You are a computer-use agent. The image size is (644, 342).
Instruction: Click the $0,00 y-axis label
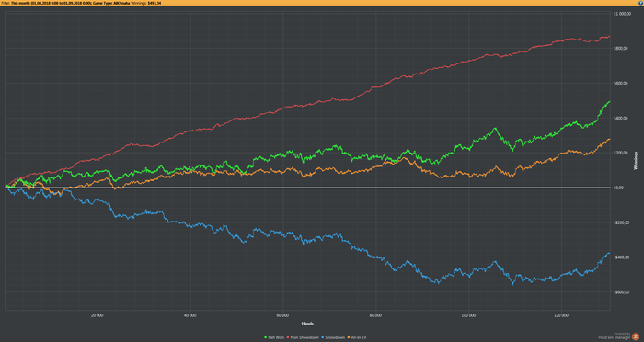pyautogui.click(x=618, y=188)
